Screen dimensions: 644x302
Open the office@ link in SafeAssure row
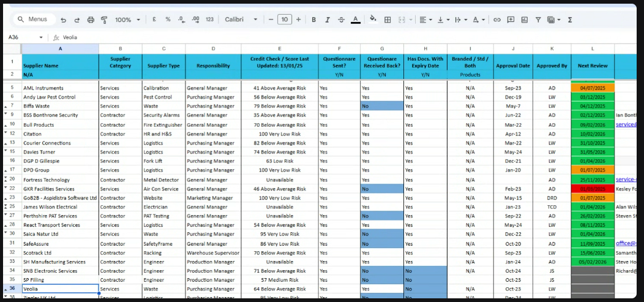[626, 243]
